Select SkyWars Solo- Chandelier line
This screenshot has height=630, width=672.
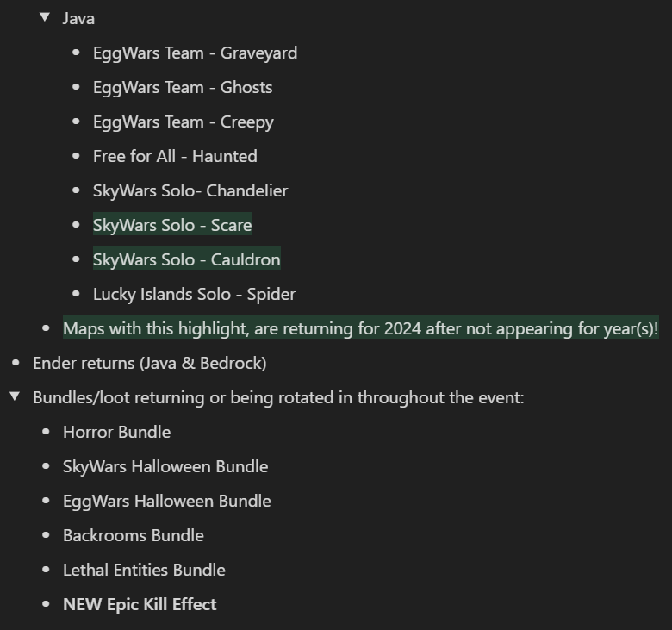click(x=190, y=190)
